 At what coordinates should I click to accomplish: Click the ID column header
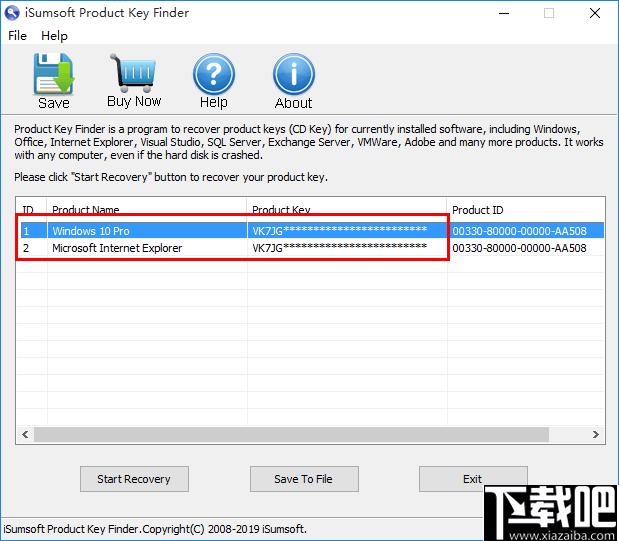tap(32, 210)
